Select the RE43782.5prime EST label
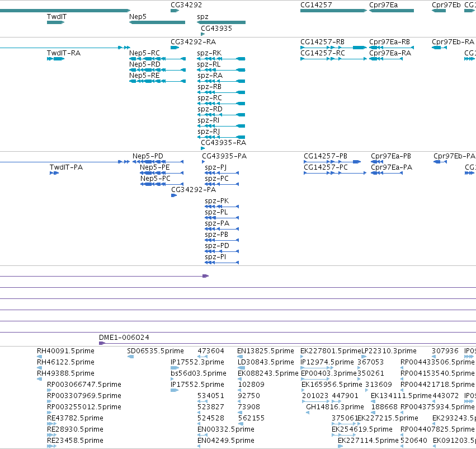 coord(75,418)
